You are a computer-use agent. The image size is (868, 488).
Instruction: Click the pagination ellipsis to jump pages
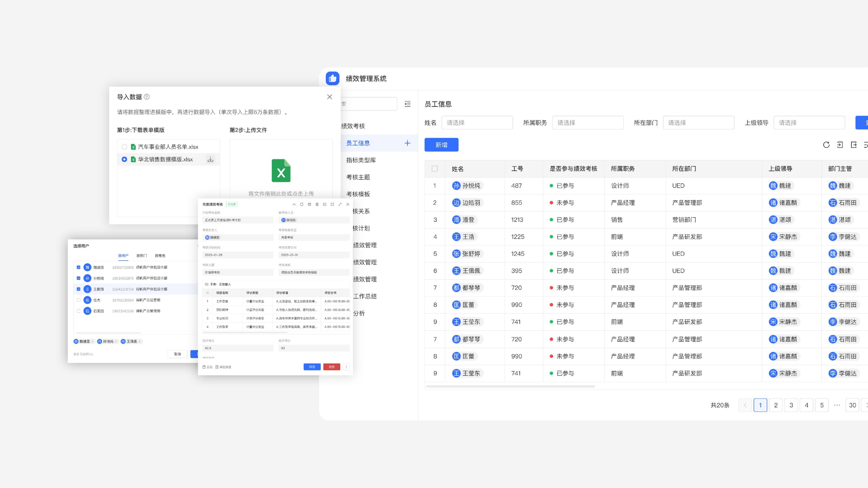(x=837, y=405)
